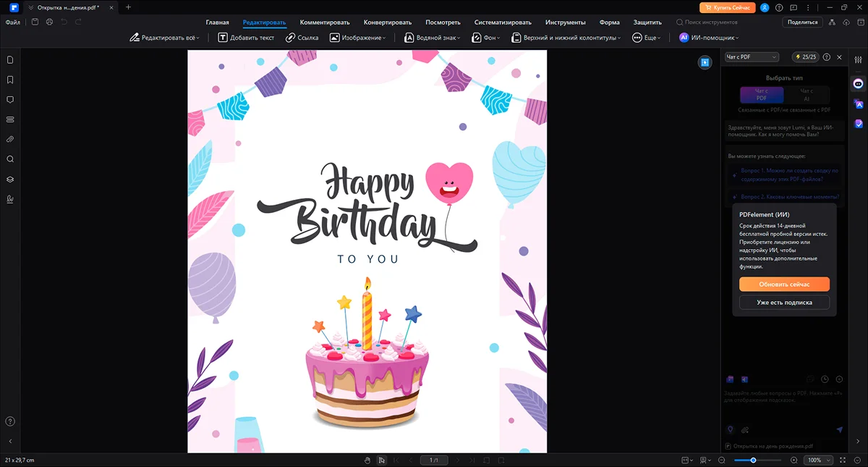Click the Add text tool
Screen dimensions: 868x467
[x=246, y=38]
